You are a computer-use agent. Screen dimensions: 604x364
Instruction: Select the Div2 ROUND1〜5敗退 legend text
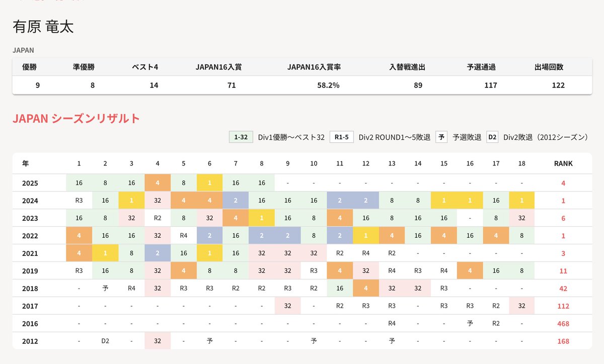[395, 137]
